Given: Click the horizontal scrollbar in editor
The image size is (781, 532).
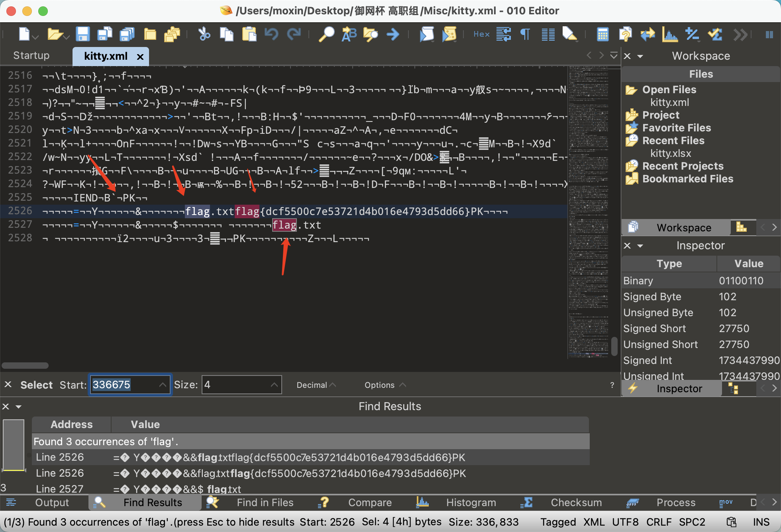Looking at the screenshot, I should pyautogui.click(x=25, y=366).
